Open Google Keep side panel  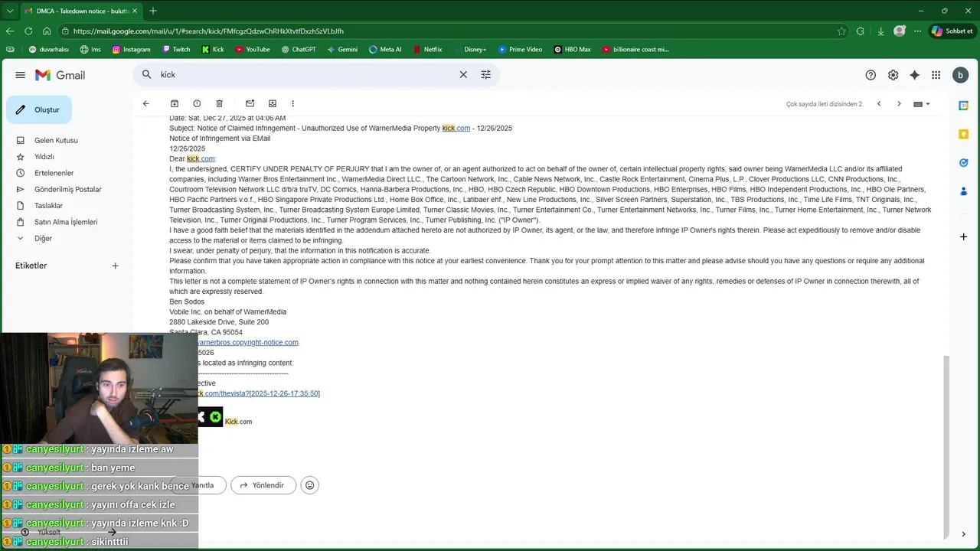[964, 134]
